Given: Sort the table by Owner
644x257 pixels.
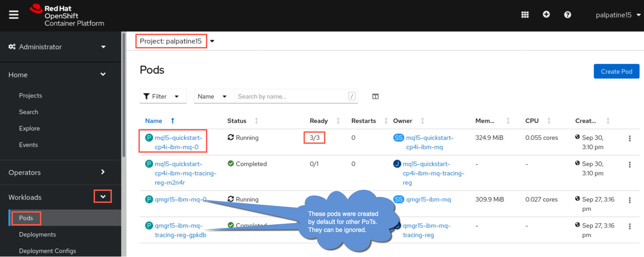Looking at the screenshot, I should [x=409, y=121].
